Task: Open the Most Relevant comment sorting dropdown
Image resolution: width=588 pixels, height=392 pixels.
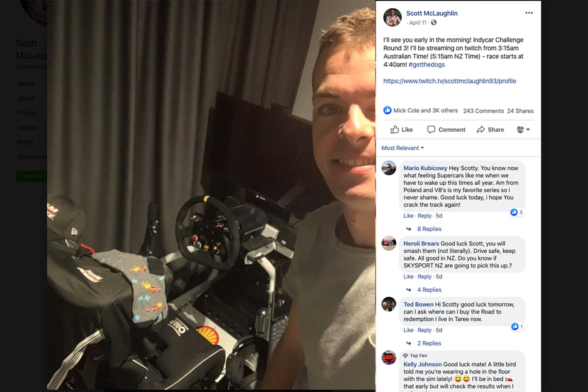Action: [403, 148]
